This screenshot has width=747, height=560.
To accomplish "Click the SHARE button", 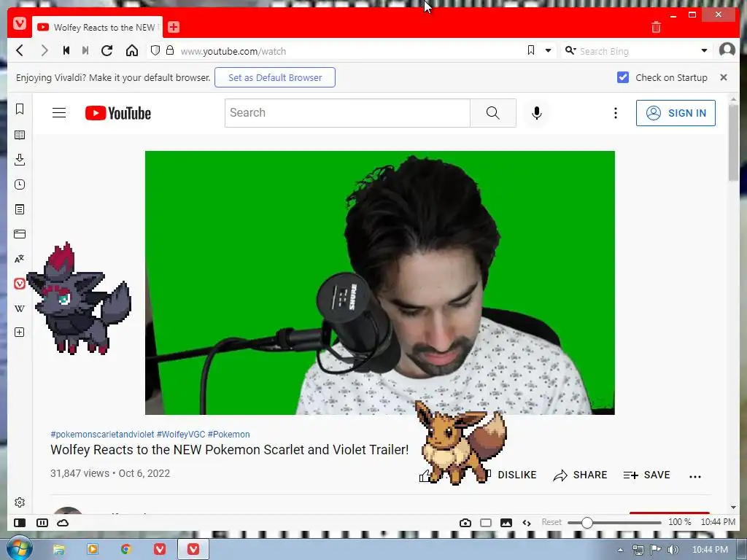I will tap(580, 475).
